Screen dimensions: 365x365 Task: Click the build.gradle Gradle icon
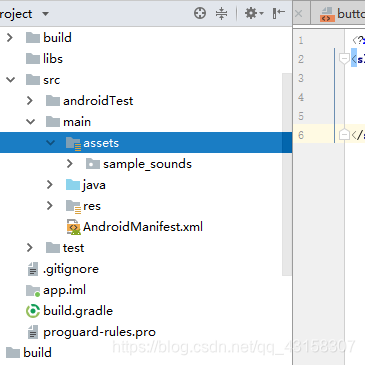click(x=33, y=311)
